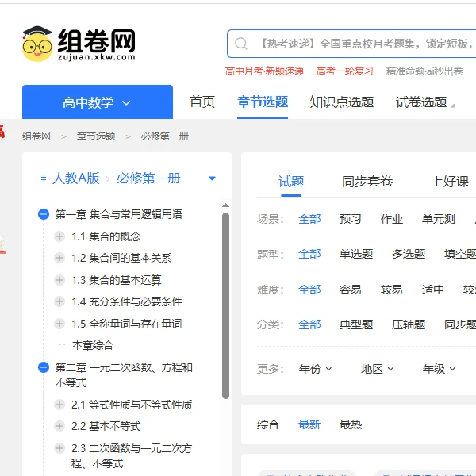This screenshot has width=476, height=476.
Task: Select 单元测 scene filter
Action: (x=439, y=219)
